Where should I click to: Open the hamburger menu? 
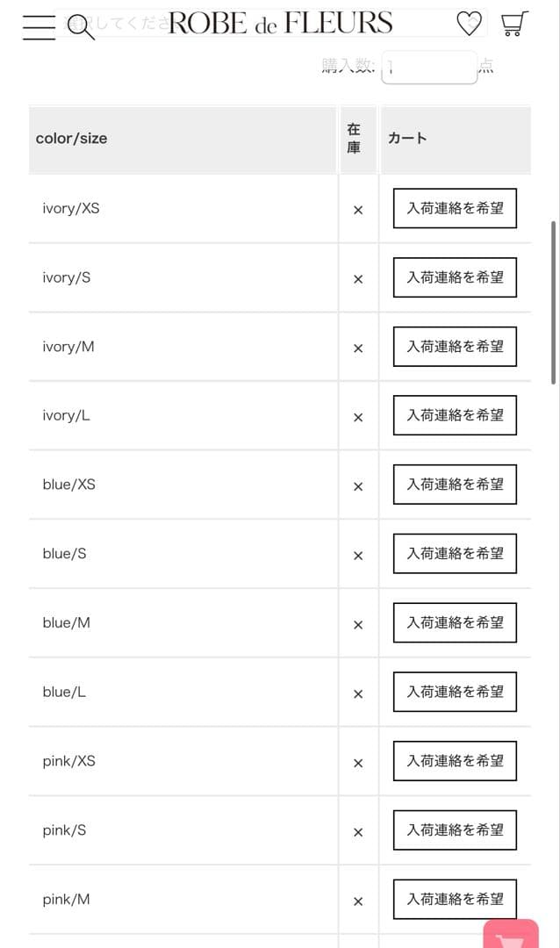coord(39,27)
